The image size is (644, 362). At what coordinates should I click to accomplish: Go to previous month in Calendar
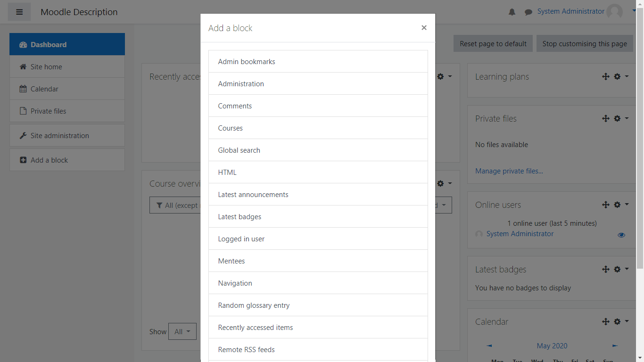[489, 346]
